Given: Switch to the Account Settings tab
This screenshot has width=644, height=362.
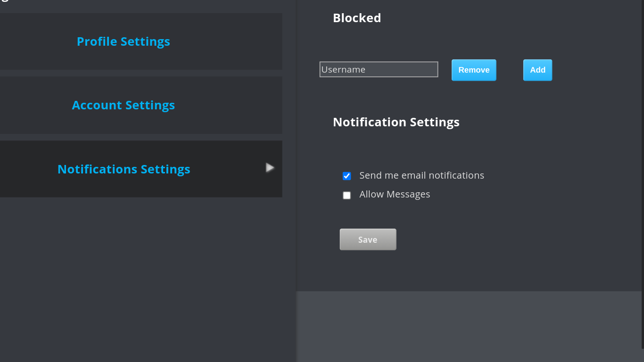Looking at the screenshot, I should (124, 105).
